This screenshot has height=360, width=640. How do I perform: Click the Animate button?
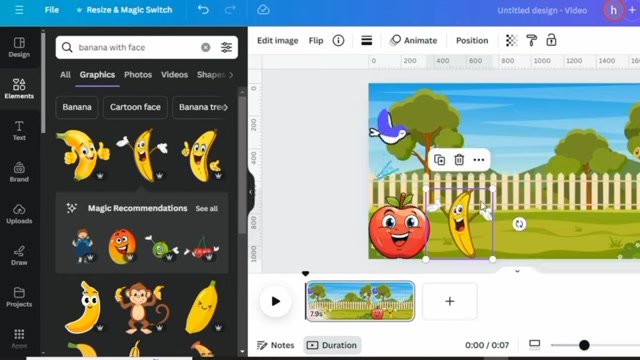413,40
